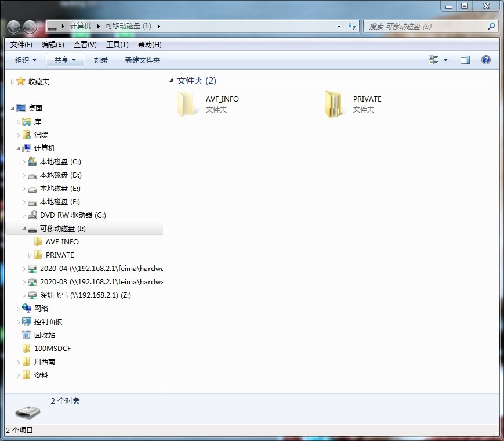504x441 pixels.
Task: Click the 刻录 toolbar button
Action: click(x=100, y=60)
